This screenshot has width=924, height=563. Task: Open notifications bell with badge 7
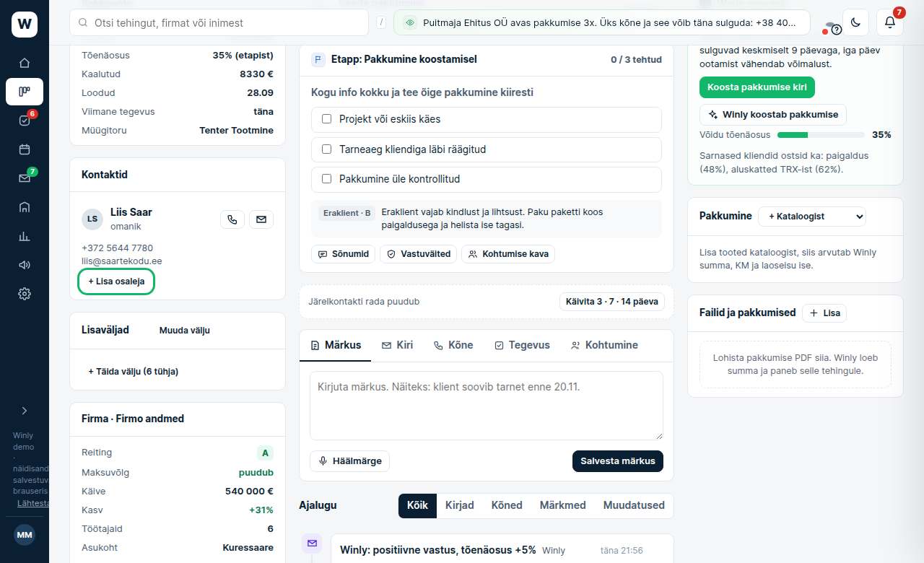[x=890, y=22]
